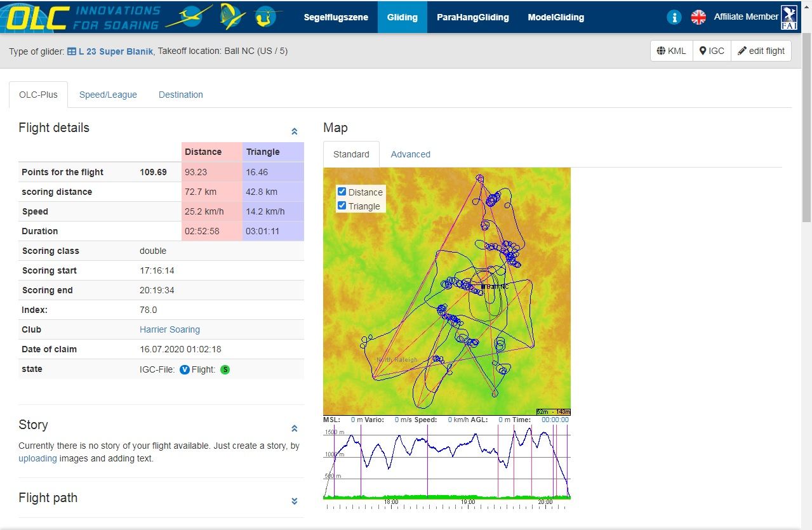Click the blue info icon in header
Viewport: 812px width, 530px height.
pos(674,17)
